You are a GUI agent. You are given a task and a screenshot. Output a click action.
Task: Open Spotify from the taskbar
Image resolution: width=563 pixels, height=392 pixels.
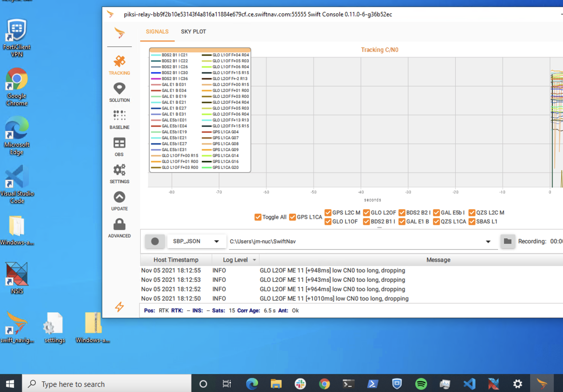pos(421,384)
